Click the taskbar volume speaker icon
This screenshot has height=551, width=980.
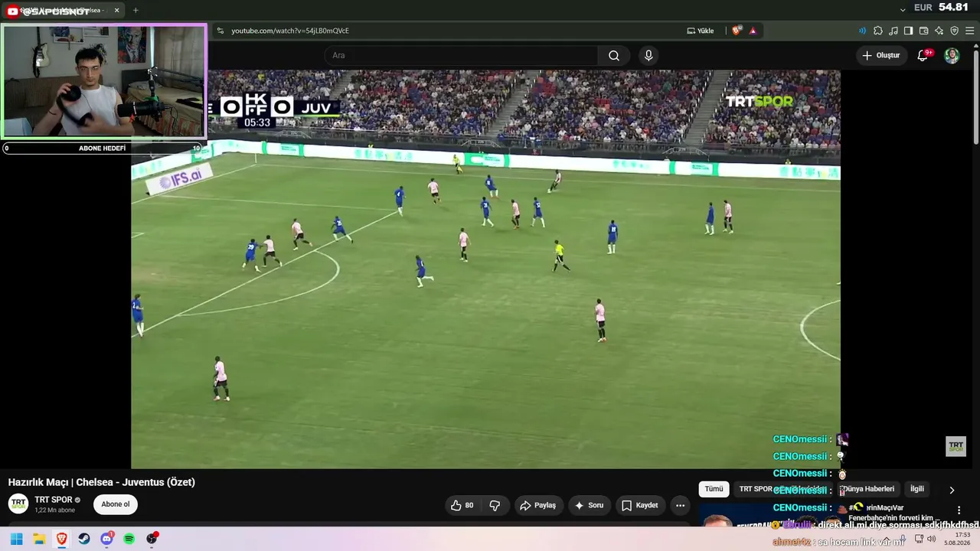click(x=931, y=539)
